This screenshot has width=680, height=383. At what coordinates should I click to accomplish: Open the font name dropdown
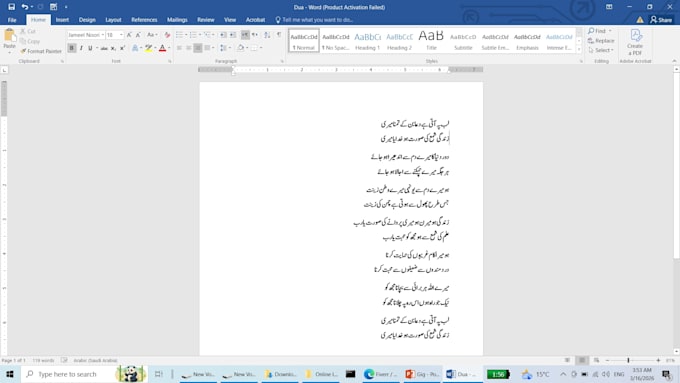(x=103, y=35)
